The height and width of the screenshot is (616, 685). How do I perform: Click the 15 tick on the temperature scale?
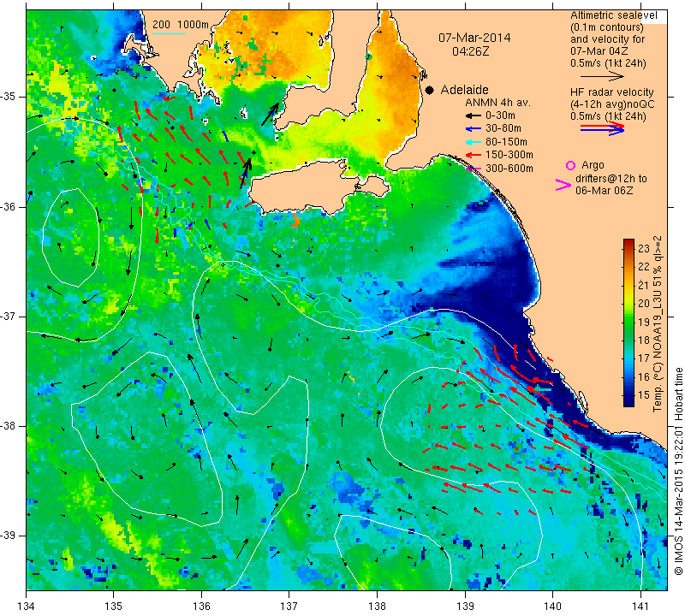pos(644,395)
